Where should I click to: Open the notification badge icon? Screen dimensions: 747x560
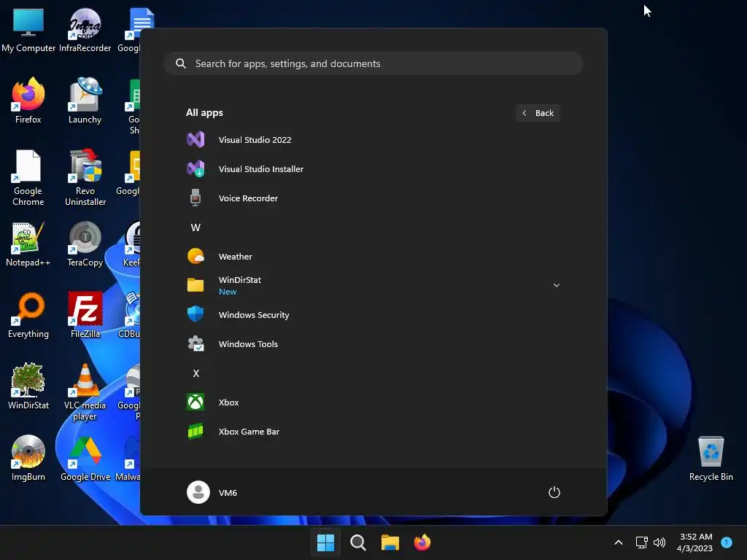[x=727, y=542]
